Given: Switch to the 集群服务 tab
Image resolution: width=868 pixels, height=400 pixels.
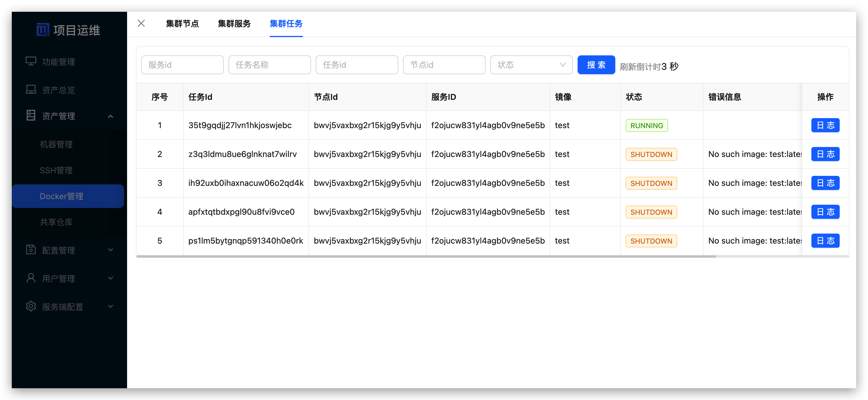Looking at the screenshot, I should coord(234,24).
